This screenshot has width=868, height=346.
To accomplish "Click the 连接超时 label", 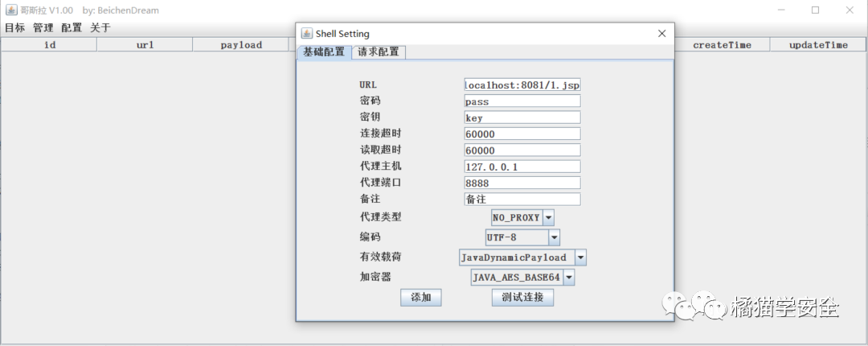I will point(380,134).
